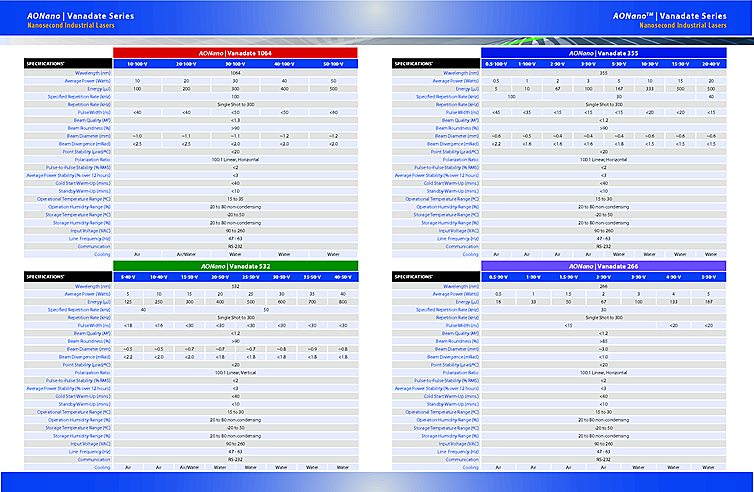Click the 40-50-V column header in Vanadate 532
Viewport: 754px width, 492px height.
pos(343,276)
